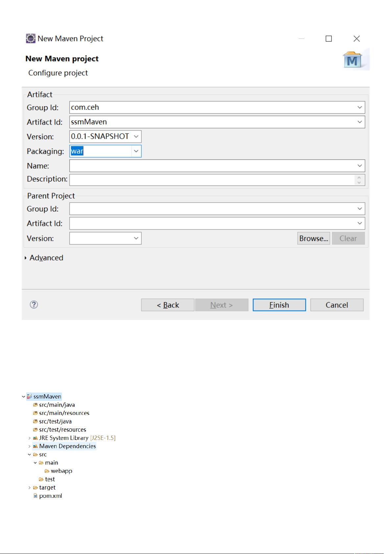Viewport: 392px width, 554px height.
Task: Click the src/test/resources package folder icon
Action: point(35,429)
